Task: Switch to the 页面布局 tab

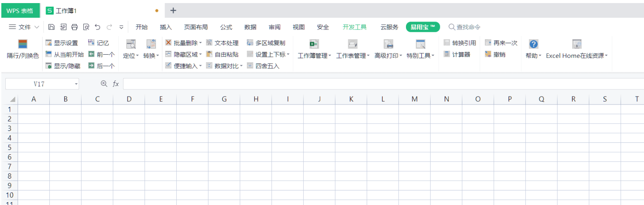Action: [196, 27]
